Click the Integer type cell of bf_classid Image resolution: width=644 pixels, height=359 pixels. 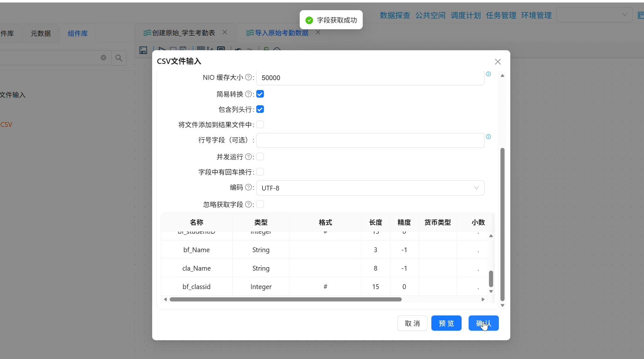(x=261, y=287)
